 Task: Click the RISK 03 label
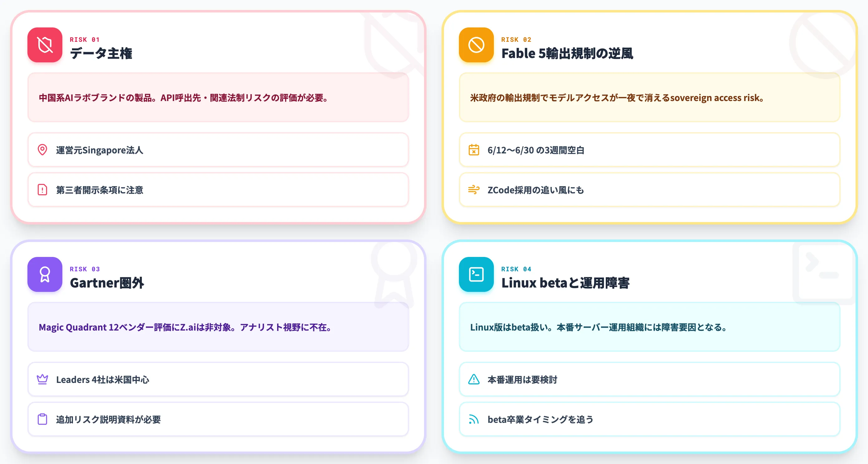coord(84,269)
